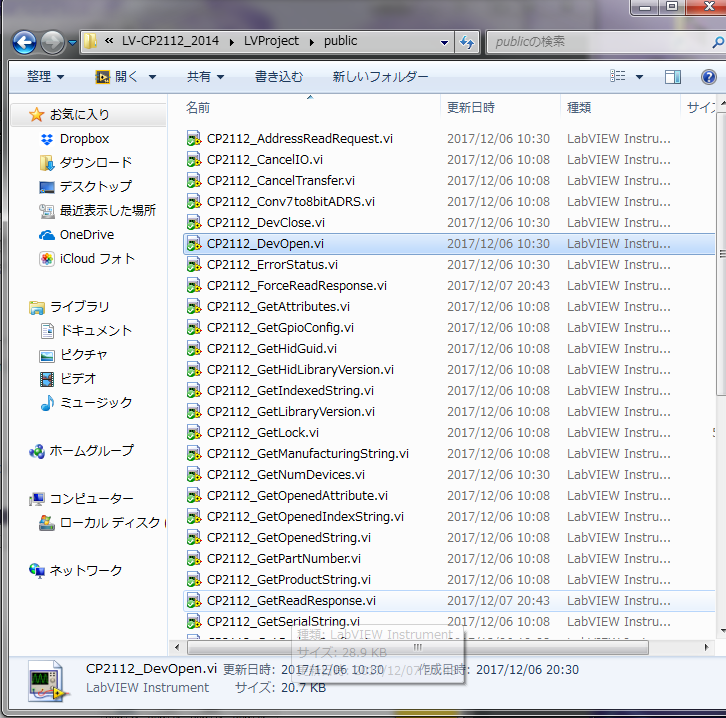Open the address bar history dropdown
Screen dimensions: 726x718
click(x=444, y=43)
